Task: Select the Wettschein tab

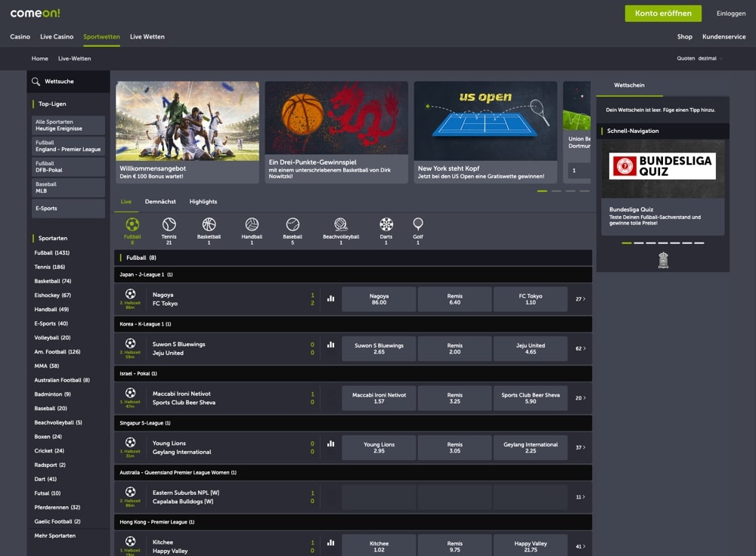Action: click(x=629, y=85)
